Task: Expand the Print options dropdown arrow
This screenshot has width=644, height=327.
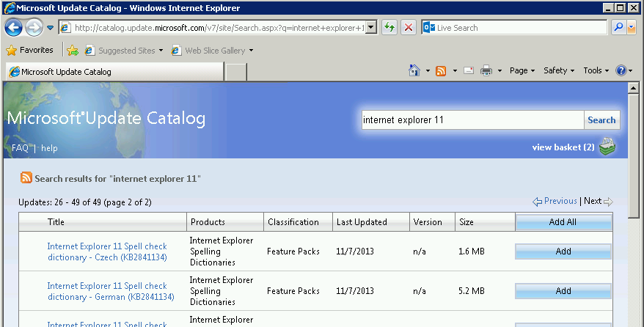Action: click(500, 71)
